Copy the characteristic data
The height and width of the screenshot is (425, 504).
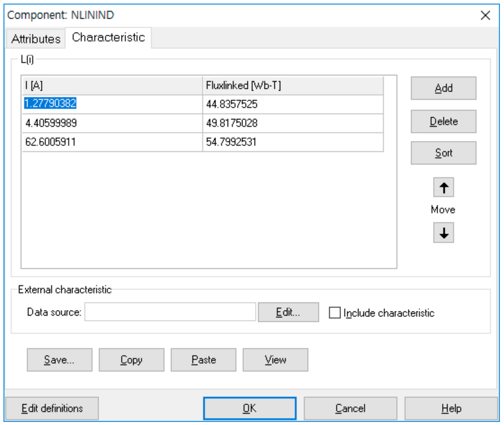pyautogui.click(x=131, y=359)
